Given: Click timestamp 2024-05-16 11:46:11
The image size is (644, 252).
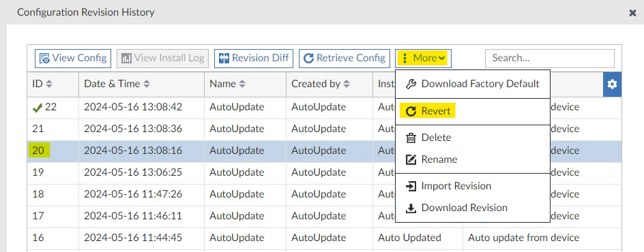Looking at the screenshot, I should (133, 215).
